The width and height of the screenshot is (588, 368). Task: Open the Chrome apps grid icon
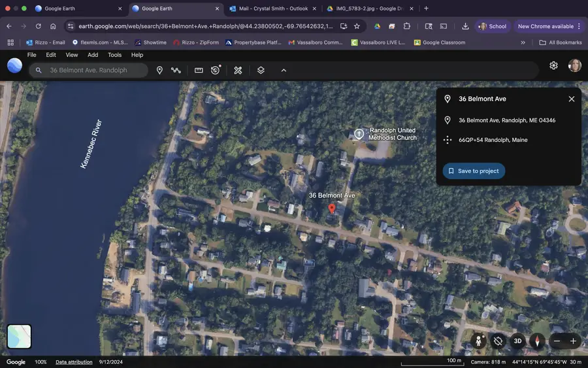[10, 42]
